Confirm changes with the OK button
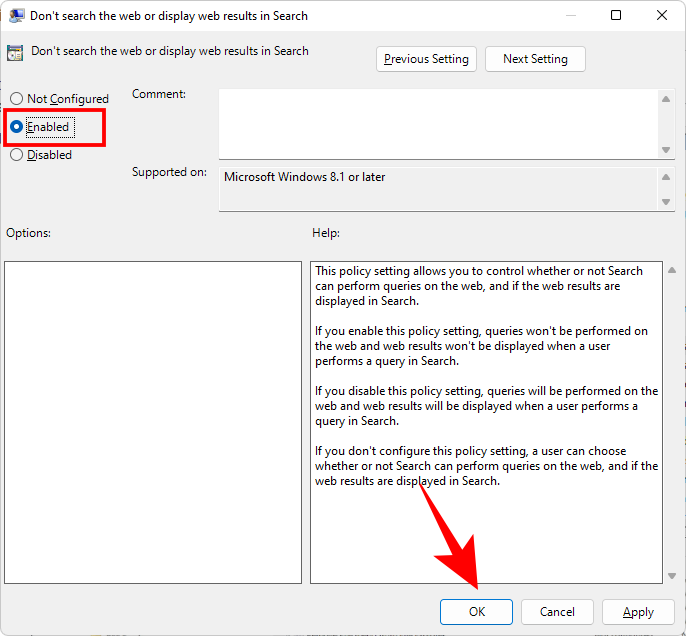Image resolution: width=686 pixels, height=636 pixels. coord(476,612)
